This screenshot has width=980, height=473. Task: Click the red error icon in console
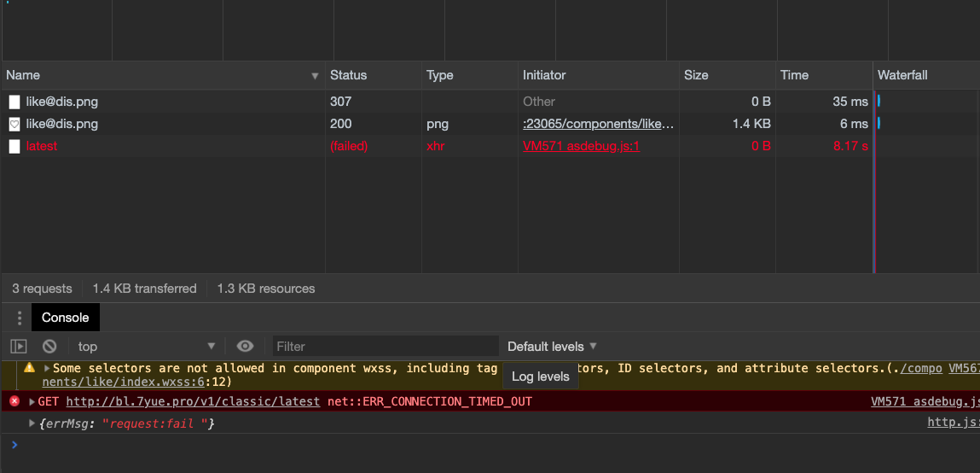click(14, 401)
